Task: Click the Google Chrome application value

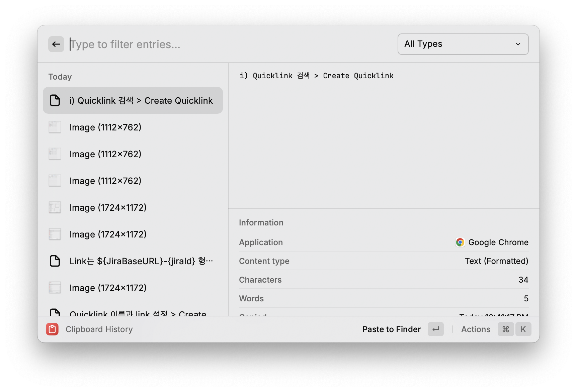Action: pos(498,242)
